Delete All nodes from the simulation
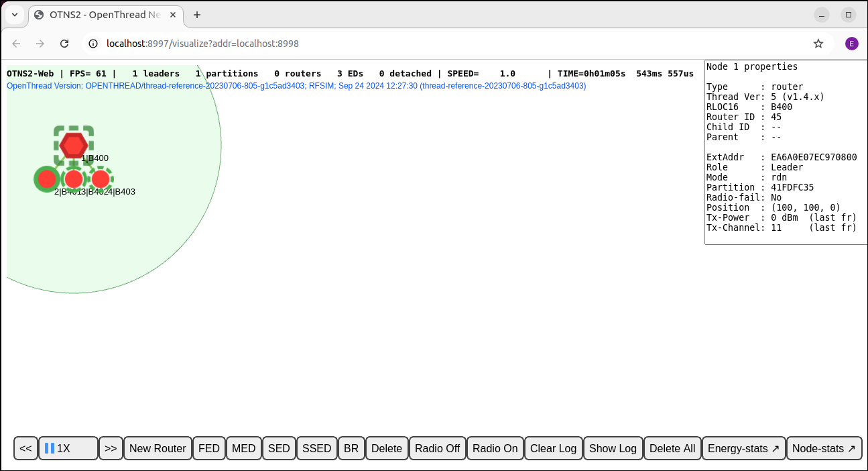This screenshot has width=868, height=471. click(672, 448)
